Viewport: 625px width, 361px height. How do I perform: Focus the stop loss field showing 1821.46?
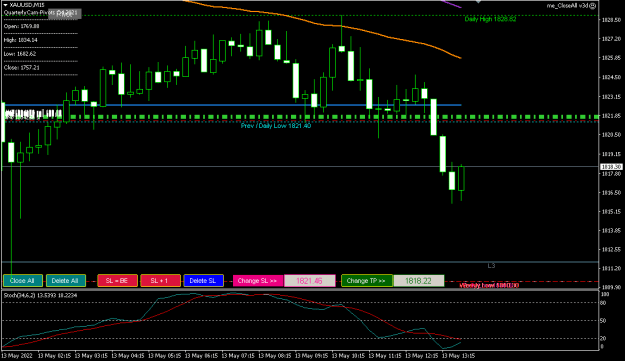tap(310, 281)
